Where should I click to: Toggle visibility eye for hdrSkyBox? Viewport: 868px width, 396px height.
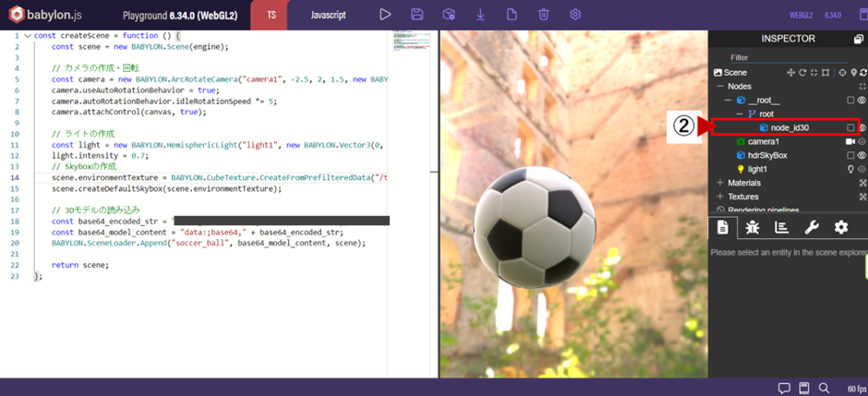[x=862, y=155]
